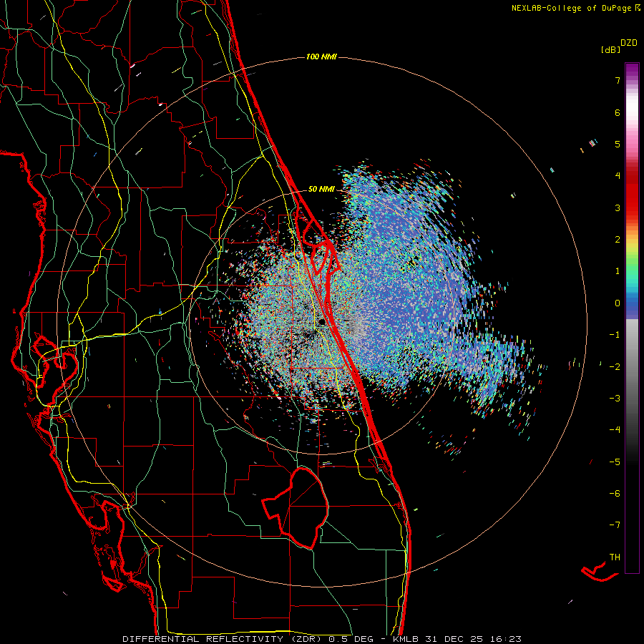
Task: Click the 50 NMI range ring label
Action: (x=321, y=189)
